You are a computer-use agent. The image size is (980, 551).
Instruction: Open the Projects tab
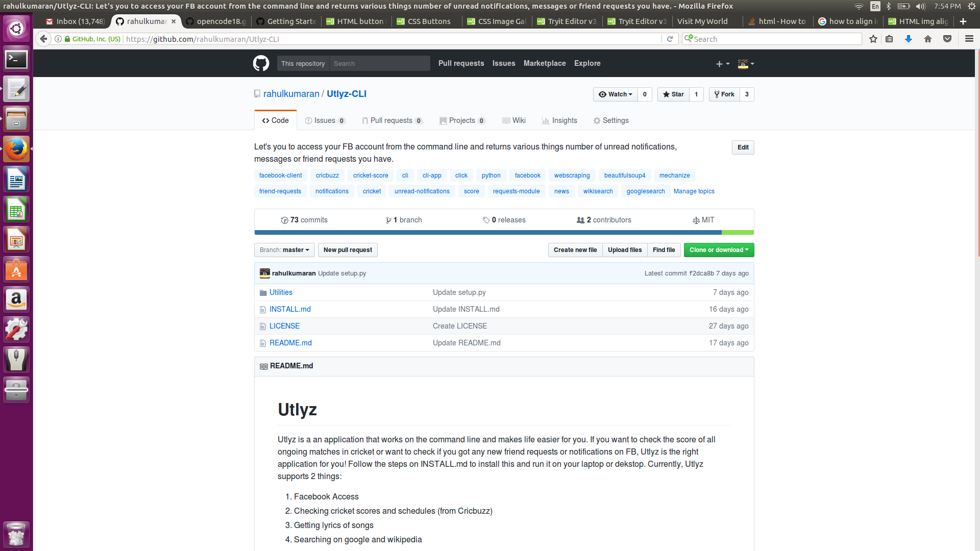coord(462,120)
